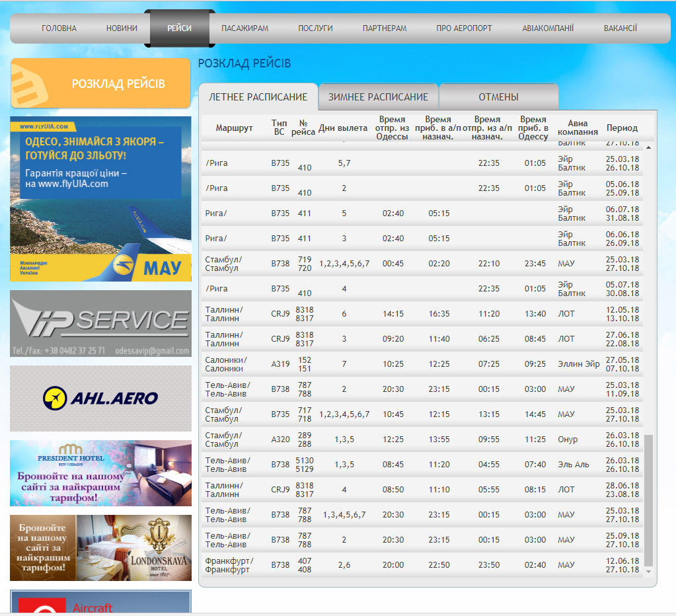The image size is (676, 616).
Task: Click the schedule table scrollbar thumb
Action: 648,500
